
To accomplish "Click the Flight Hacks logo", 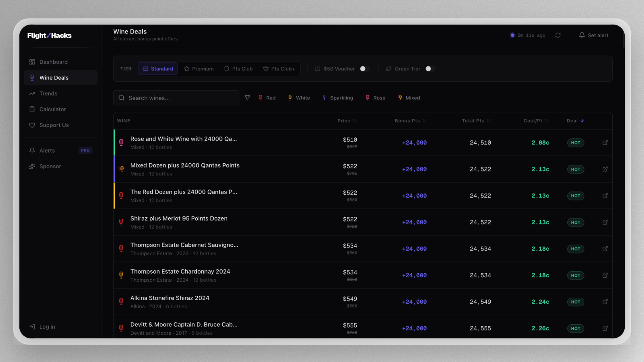I will pyautogui.click(x=49, y=36).
